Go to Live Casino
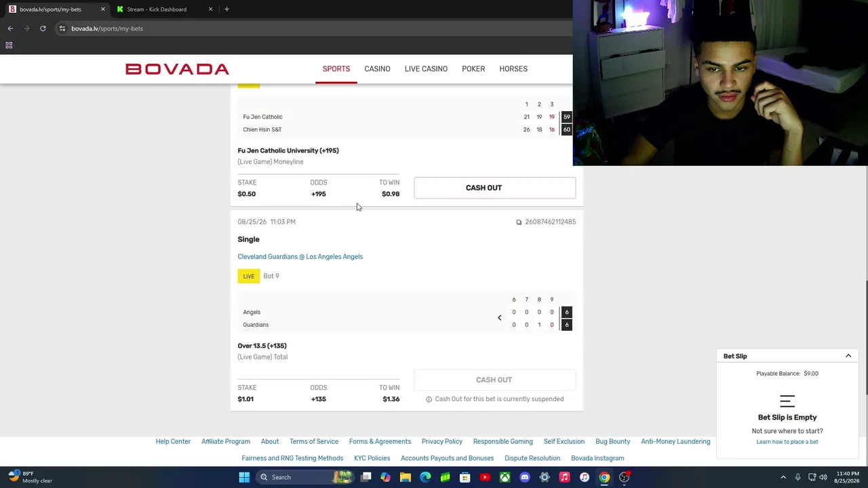The height and width of the screenshot is (488, 868). tap(426, 69)
